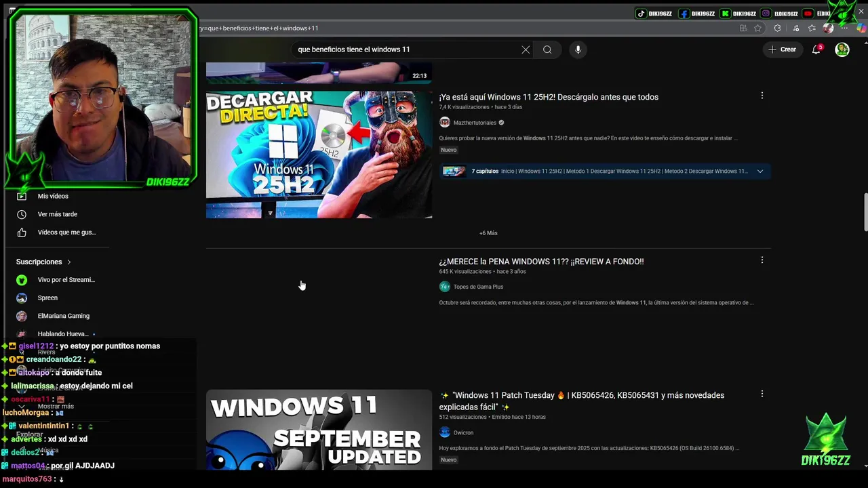Open the browser favorites list icon
Image resolution: width=868 pixels, height=488 pixels.
click(812, 28)
